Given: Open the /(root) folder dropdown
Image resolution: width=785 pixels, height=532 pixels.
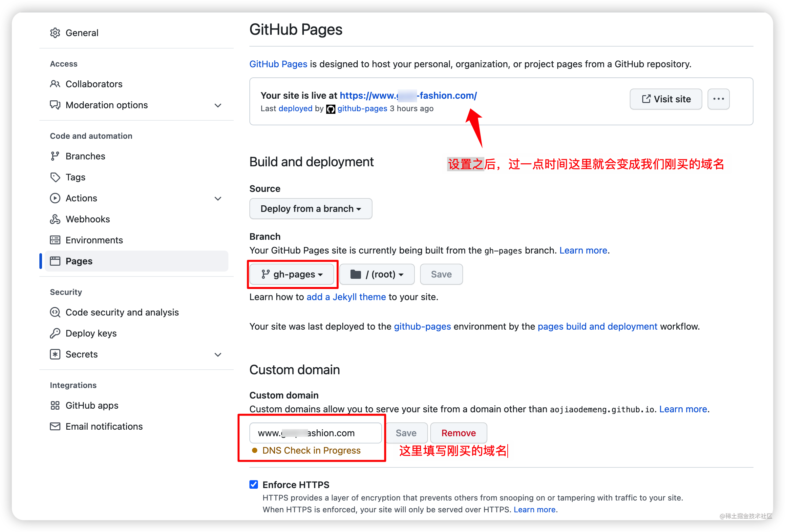Looking at the screenshot, I should 376,274.
